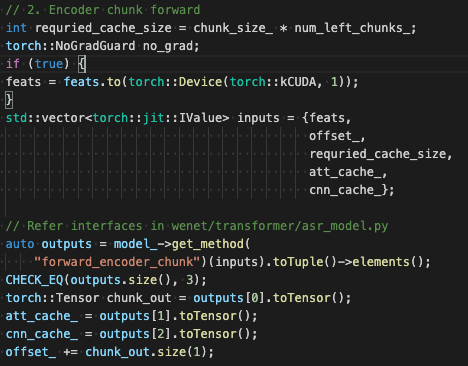Select the variable 'requried_cache_size' in the int declaration

pyautogui.click(x=103, y=28)
